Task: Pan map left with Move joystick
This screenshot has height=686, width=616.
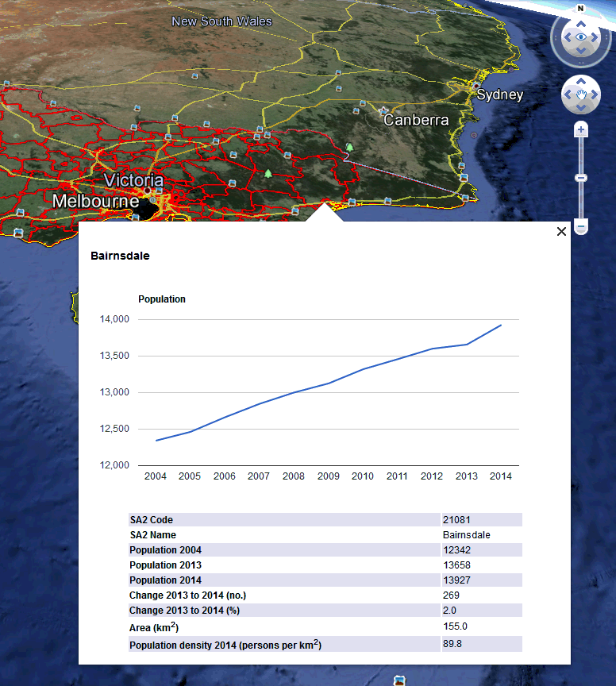Action: tap(567, 95)
